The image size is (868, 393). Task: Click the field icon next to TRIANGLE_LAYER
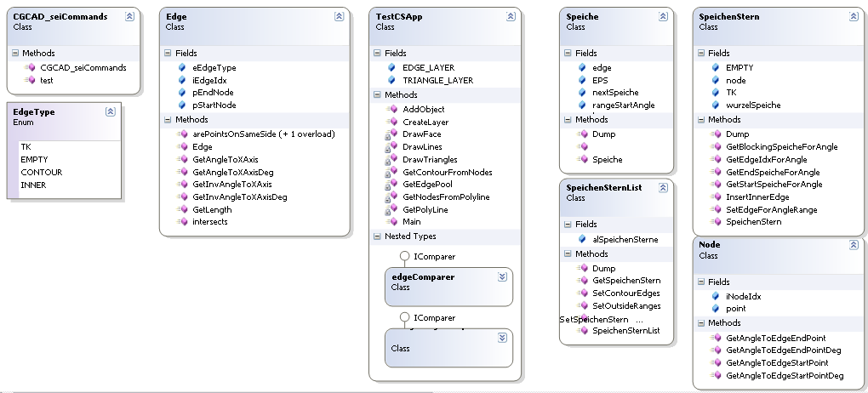pos(391,80)
